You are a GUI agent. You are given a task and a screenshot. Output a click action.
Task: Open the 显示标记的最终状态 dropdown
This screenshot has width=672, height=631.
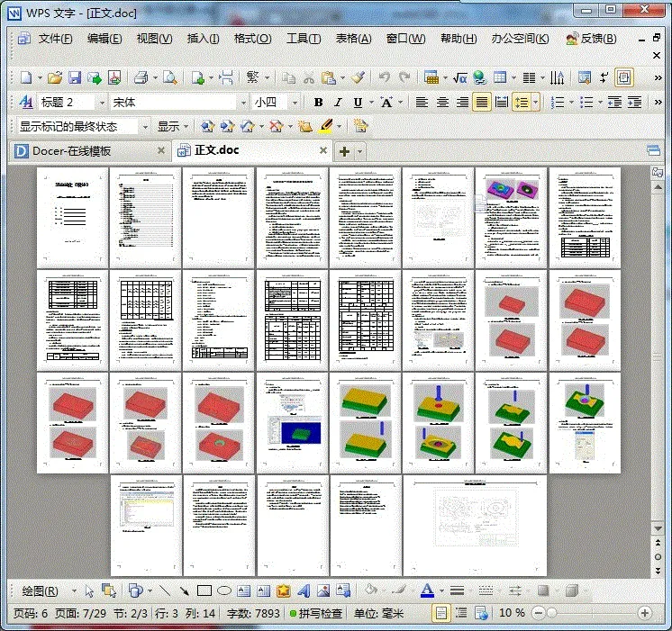[145, 127]
